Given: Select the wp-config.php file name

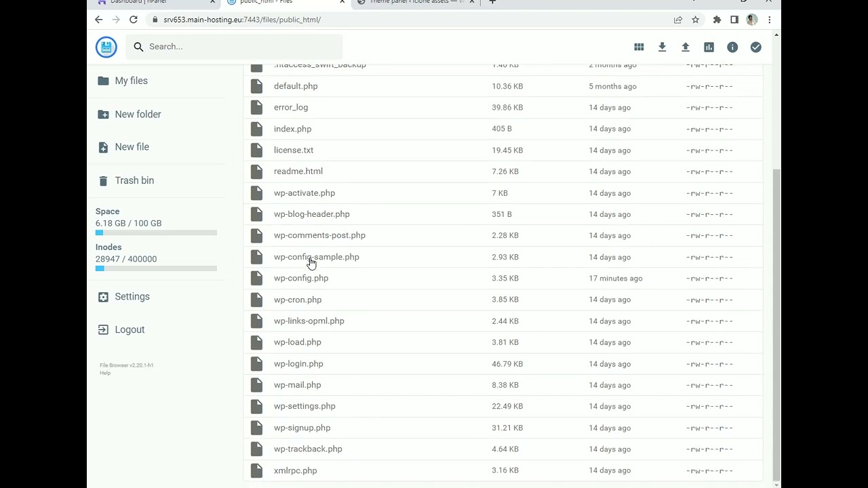Looking at the screenshot, I should 301,278.
